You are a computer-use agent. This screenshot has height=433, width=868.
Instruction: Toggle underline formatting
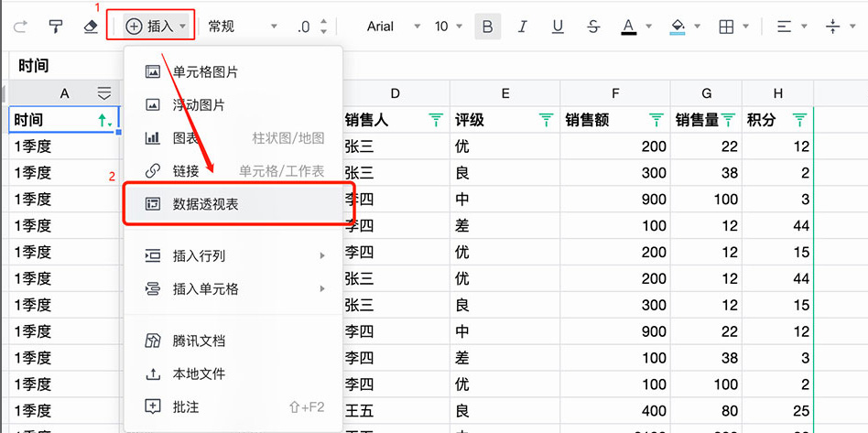pyautogui.click(x=558, y=27)
